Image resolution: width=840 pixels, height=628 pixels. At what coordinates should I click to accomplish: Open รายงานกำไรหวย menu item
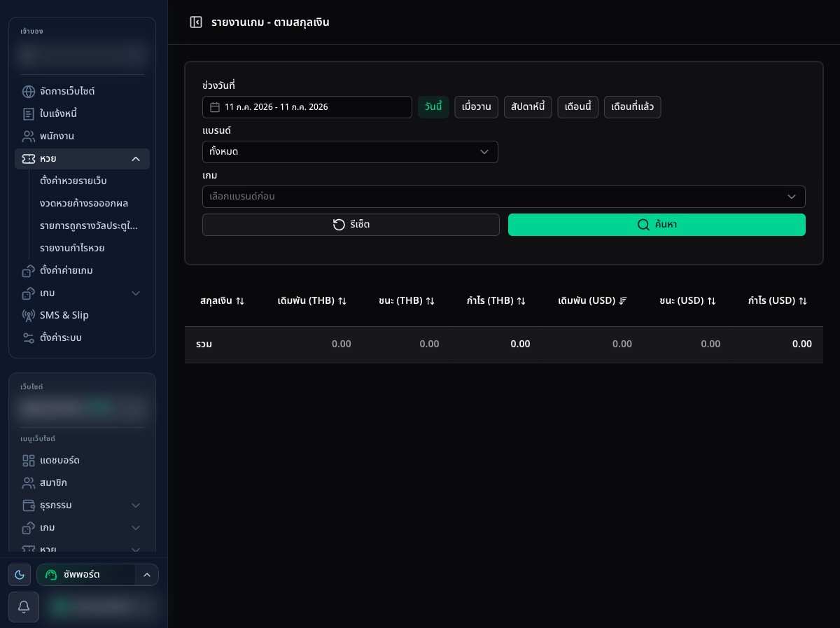point(73,248)
